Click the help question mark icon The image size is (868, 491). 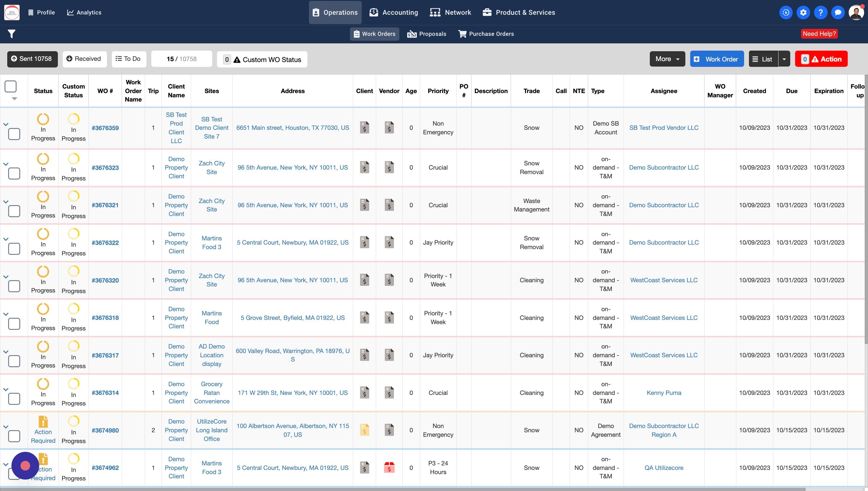tap(820, 12)
